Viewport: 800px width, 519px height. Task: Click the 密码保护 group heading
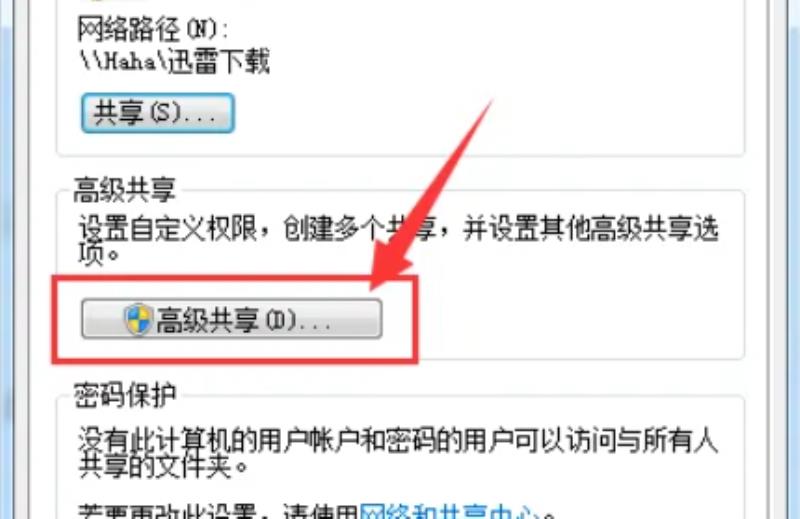tap(125, 394)
